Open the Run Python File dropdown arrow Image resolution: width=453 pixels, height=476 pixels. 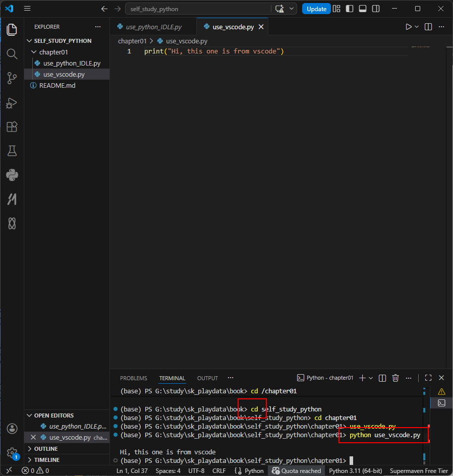click(417, 27)
